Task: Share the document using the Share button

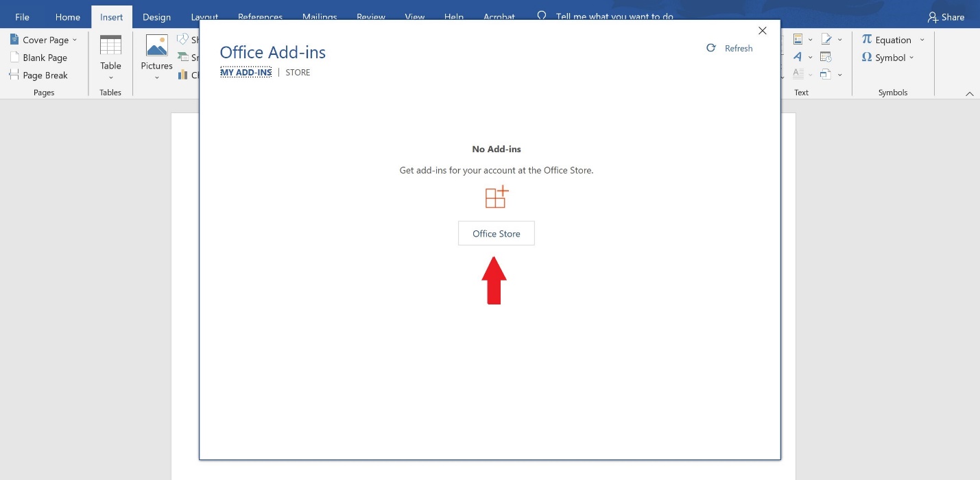Action: click(x=946, y=17)
